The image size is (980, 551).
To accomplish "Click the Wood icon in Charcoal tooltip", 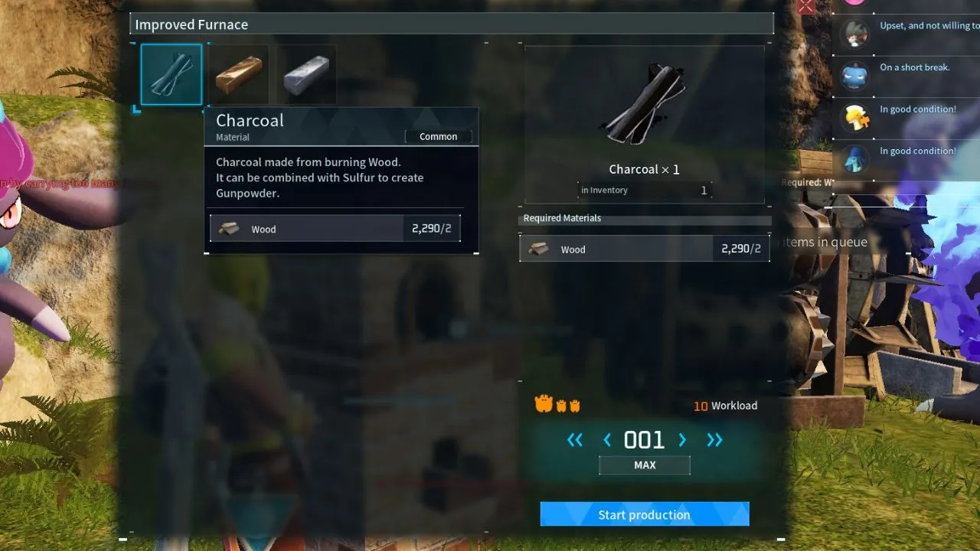I will click(229, 229).
